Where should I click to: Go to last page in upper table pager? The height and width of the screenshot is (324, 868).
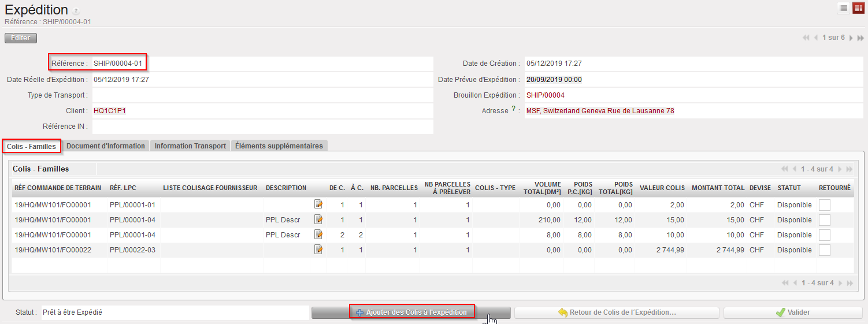pyautogui.click(x=850, y=169)
